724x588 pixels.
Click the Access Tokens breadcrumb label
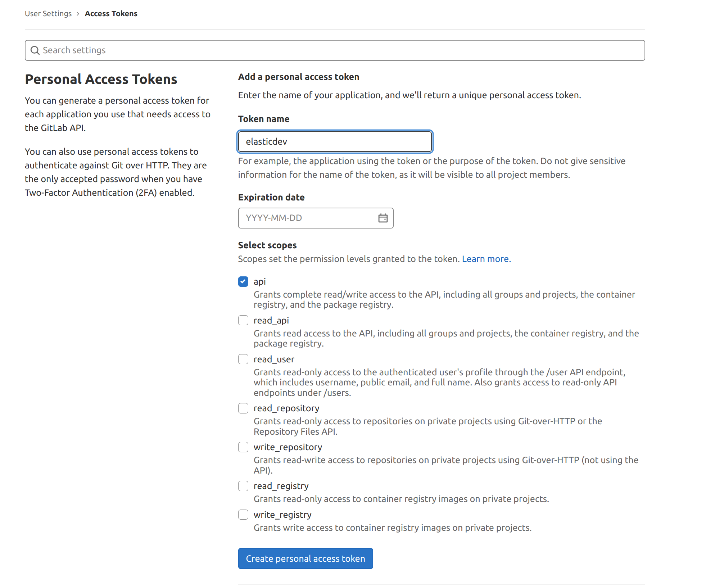click(x=111, y=13)
